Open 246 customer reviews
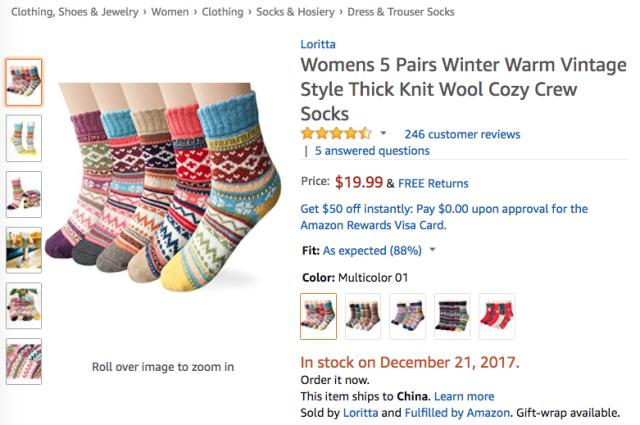Screen dimensions: 640x425 coord(462,134)
